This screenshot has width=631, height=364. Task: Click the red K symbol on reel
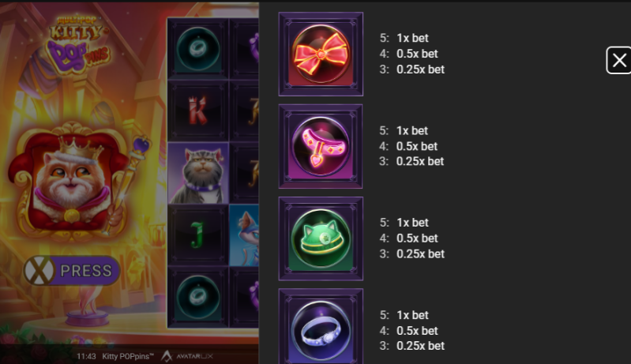point(197,111)
